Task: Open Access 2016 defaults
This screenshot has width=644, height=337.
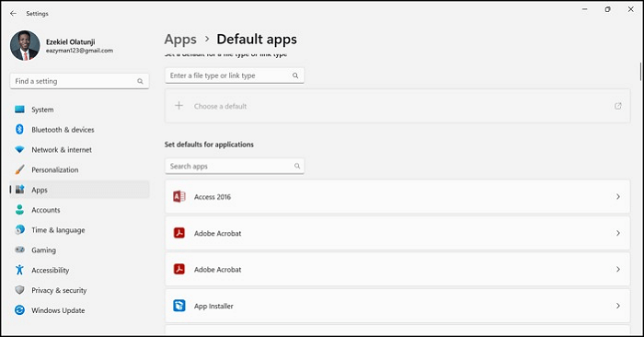Action: (397, 197)
